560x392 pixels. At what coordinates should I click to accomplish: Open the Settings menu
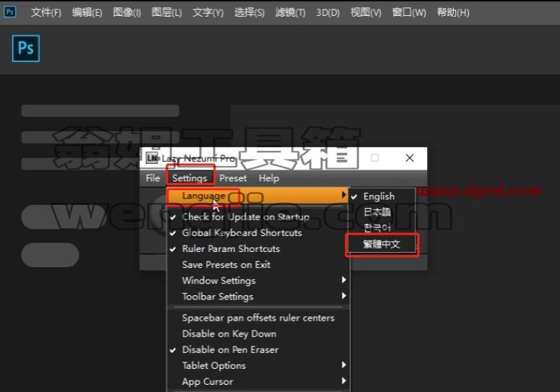[189, 178]
